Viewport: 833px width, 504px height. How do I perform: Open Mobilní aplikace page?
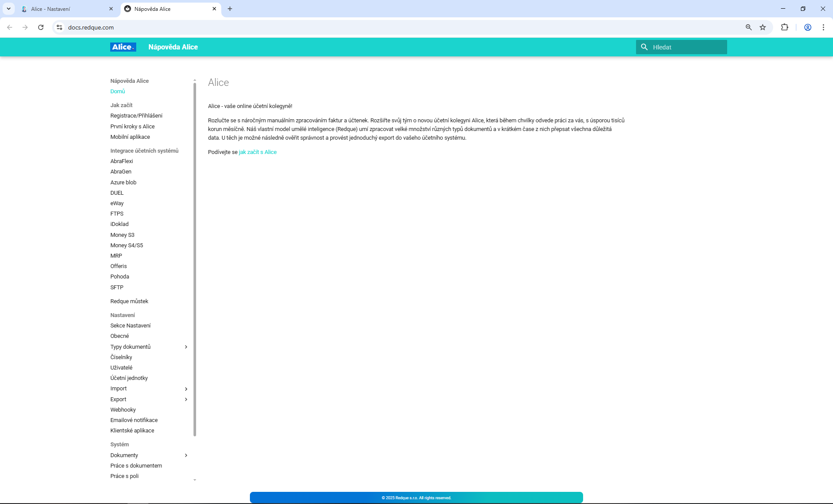pos(130,137)
